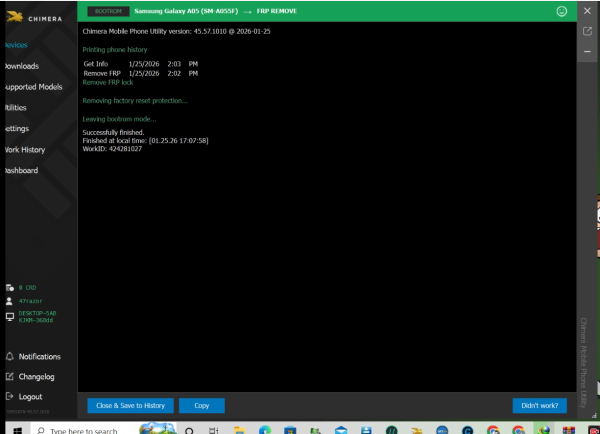The width and height of the screenshot is (600, 434).
Task: Click the Didn't work? button
Action: coord(540,406)
